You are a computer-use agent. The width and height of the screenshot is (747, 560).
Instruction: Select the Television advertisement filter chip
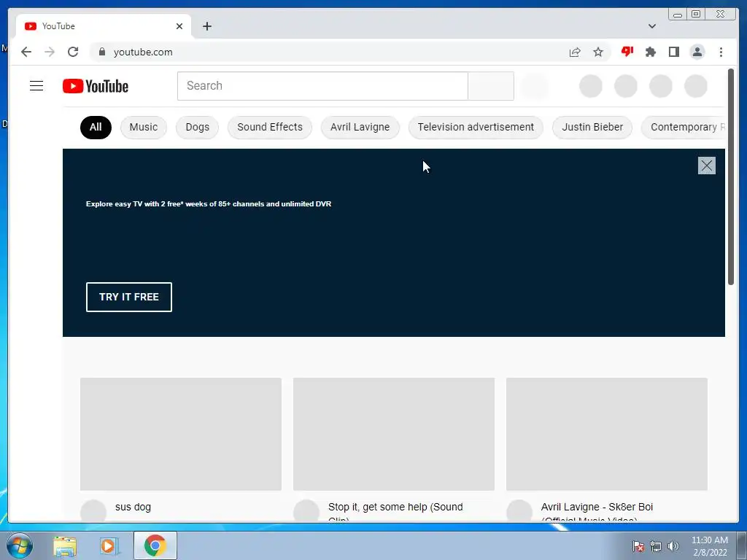476,127
